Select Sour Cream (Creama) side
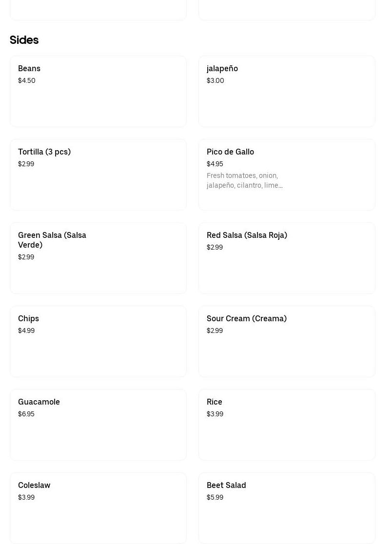392x544 pixels. point(287,341)
